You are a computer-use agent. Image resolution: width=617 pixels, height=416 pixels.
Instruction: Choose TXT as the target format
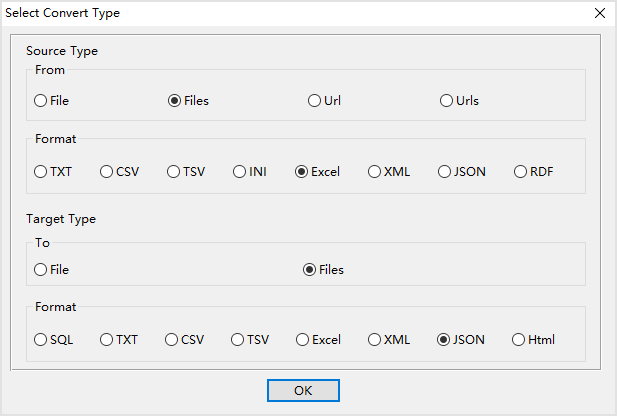pos(107,340)
